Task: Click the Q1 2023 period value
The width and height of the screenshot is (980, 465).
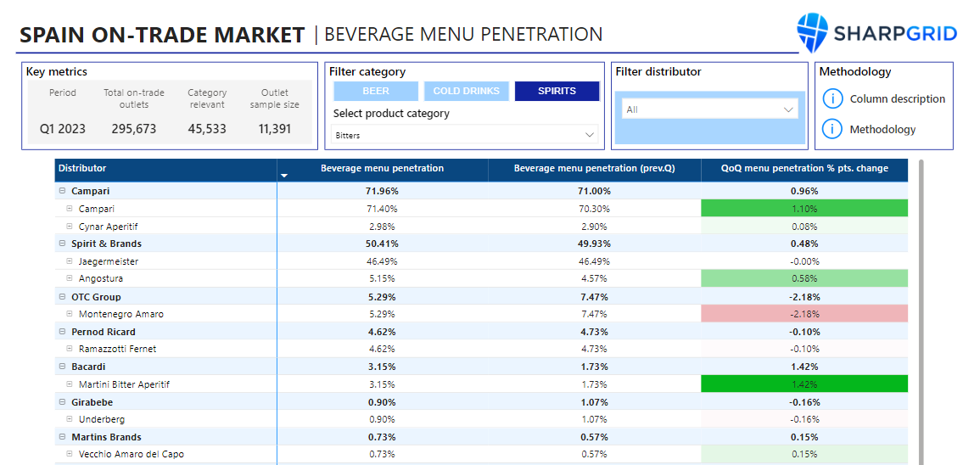Action: (x=63, y=129)
